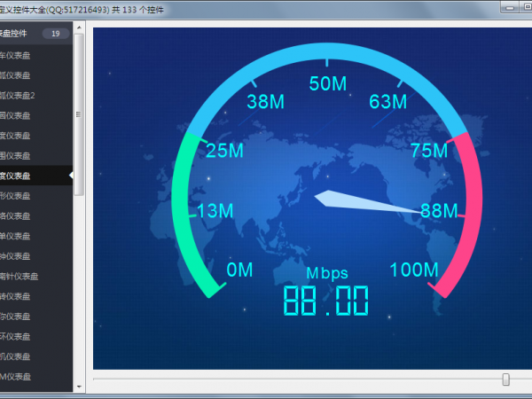Click the sidebar scrollbar down arrow
532x399 pixels.
(x=79, y=387)
